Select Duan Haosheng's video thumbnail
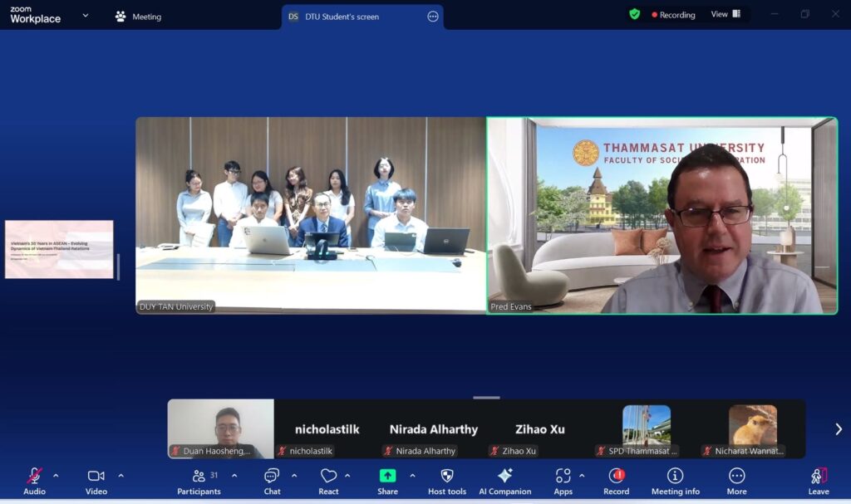 coord(221,428)
